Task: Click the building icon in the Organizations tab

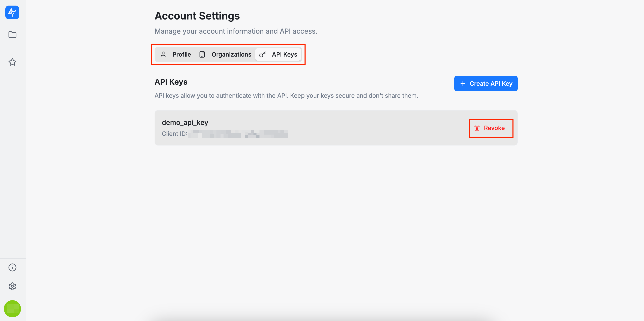Action: pyautogui.click(x=202, y=54)
